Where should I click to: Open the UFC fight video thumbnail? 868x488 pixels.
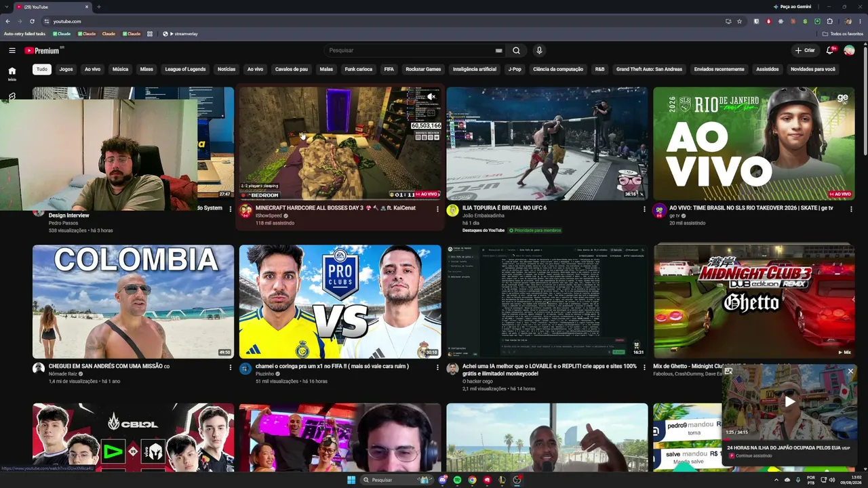[x=547, y=144]
